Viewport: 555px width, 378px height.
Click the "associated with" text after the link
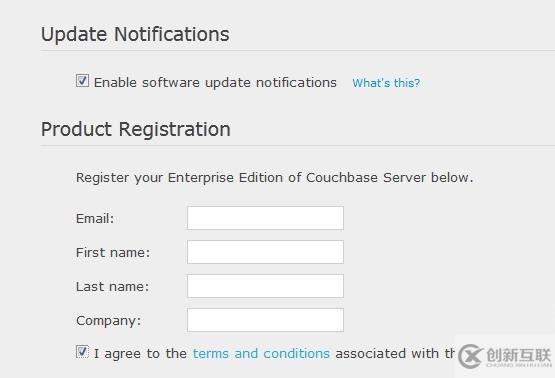[x=387, y=353]
